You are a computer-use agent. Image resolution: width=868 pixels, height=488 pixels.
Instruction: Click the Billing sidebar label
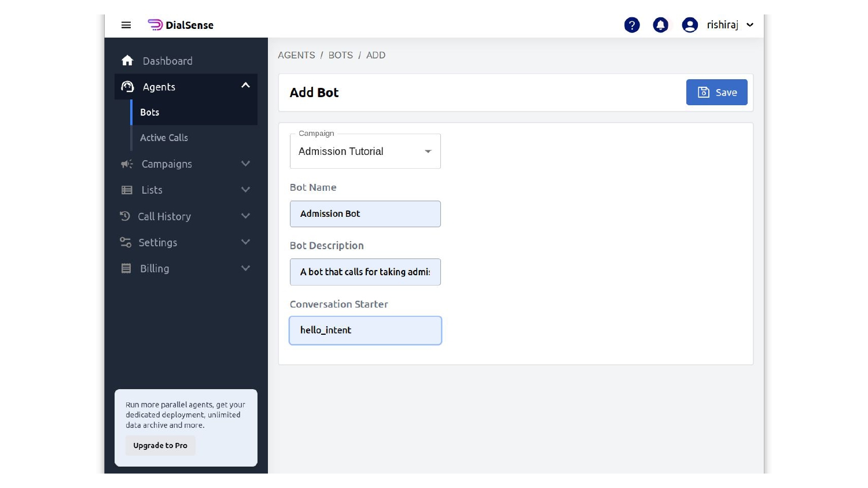155,268
